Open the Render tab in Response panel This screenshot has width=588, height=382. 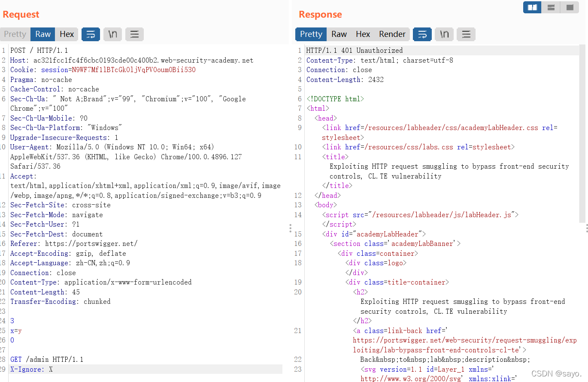click(x=392, y=34)
